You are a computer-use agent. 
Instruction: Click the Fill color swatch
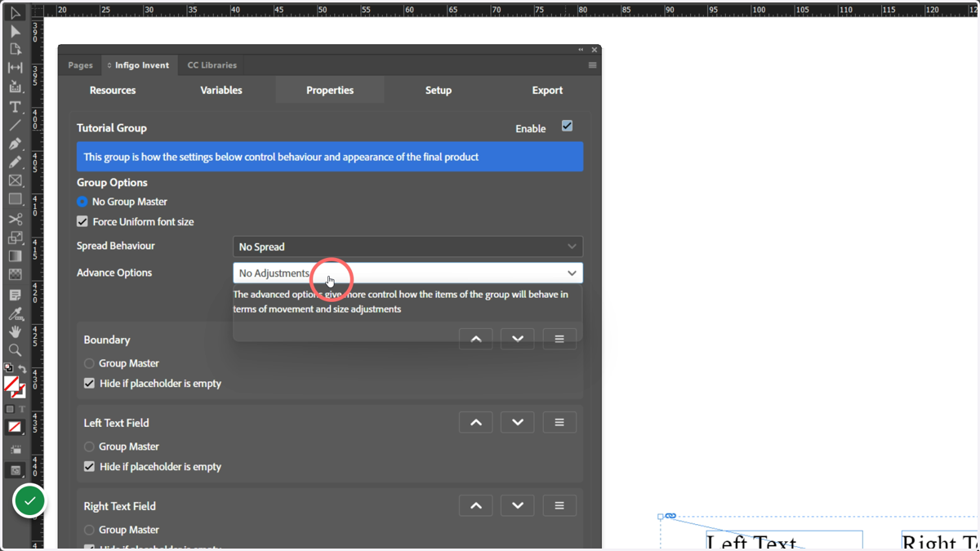(x=11, y=383)
